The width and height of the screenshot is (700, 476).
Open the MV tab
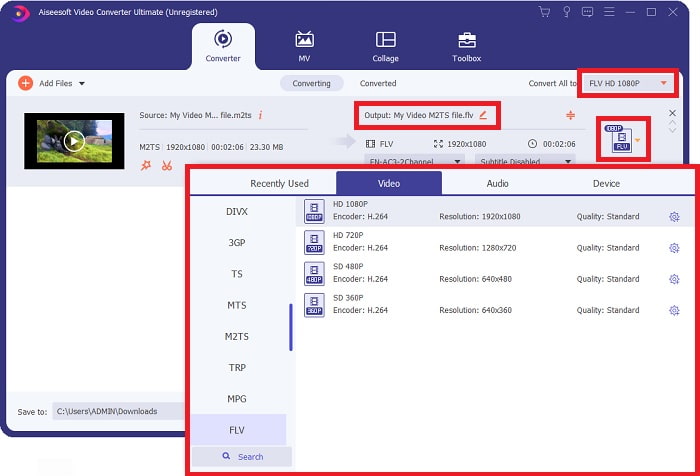click(x=304, y=45)
